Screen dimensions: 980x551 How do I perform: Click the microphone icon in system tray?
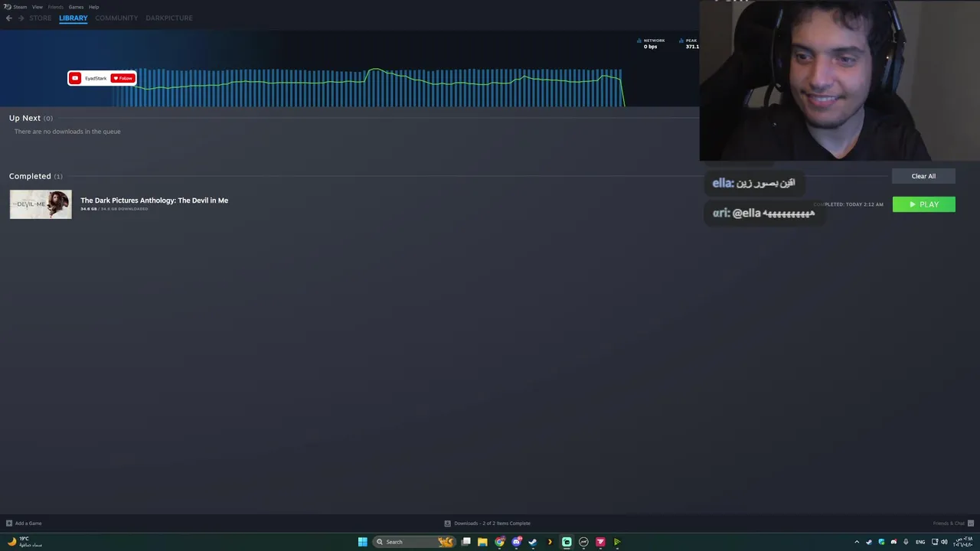click(906, 542)
